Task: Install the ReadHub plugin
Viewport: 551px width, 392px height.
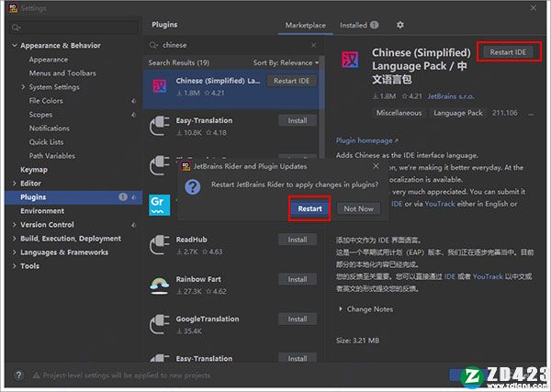Action: click(298, 240)
